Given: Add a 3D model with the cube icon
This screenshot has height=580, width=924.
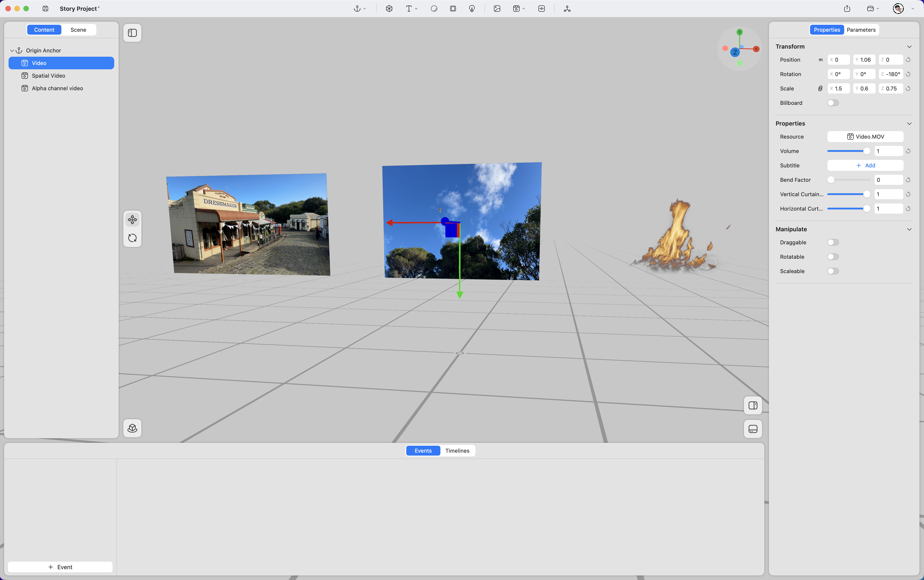Looking at the screenshot, I should click(389, 9).
